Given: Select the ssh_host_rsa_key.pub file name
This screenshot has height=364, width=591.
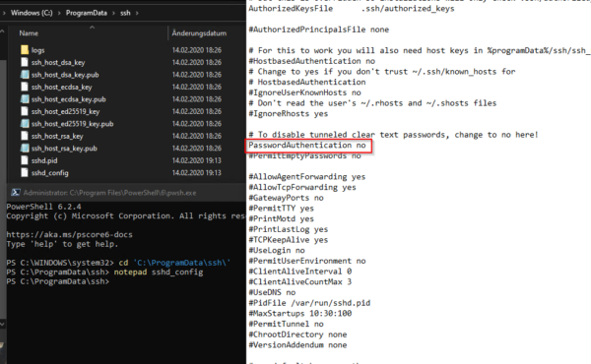Looking at the screenshot, I should click(x=64, y=149).
